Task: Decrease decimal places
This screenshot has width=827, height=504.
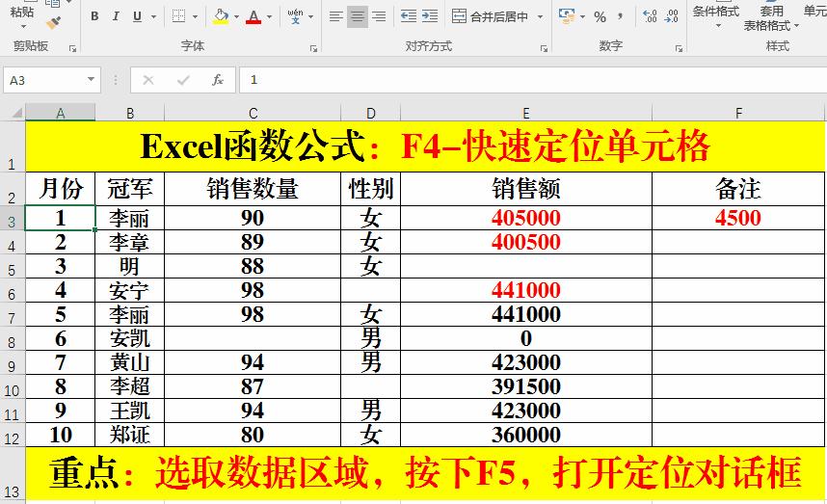Action: 672,16
